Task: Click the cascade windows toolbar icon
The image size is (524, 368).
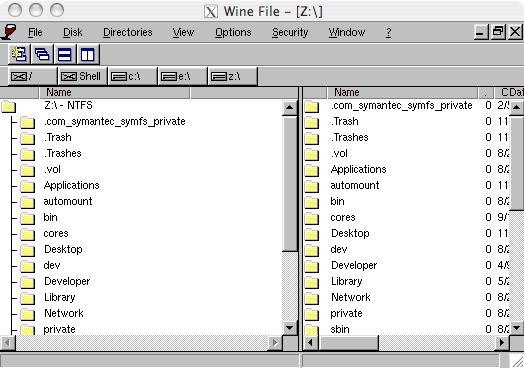Action: 42,54
